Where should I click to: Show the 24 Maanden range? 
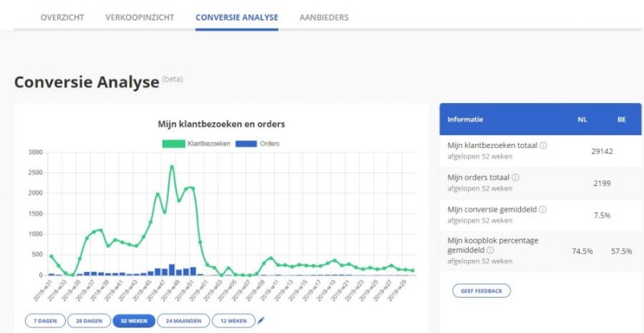[x=183, y=321]
